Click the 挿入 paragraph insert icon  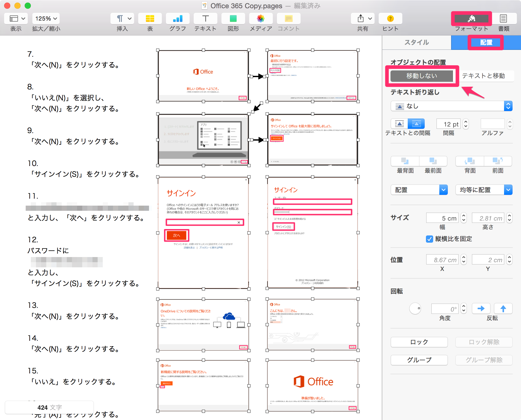click(x=119, y=19)
